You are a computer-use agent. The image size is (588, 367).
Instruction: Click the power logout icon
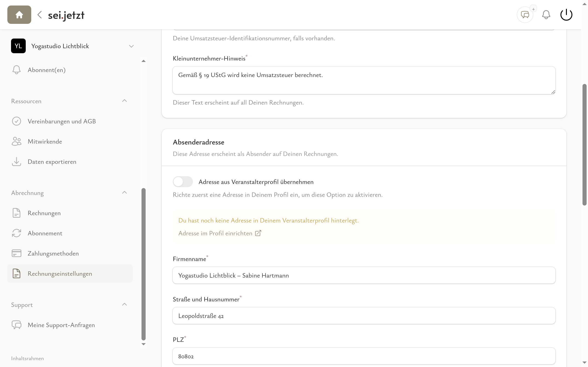(x=566, y=15)
